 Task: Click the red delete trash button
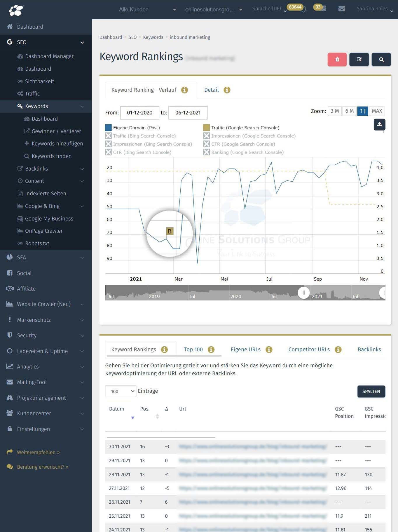tap(337, 59)
